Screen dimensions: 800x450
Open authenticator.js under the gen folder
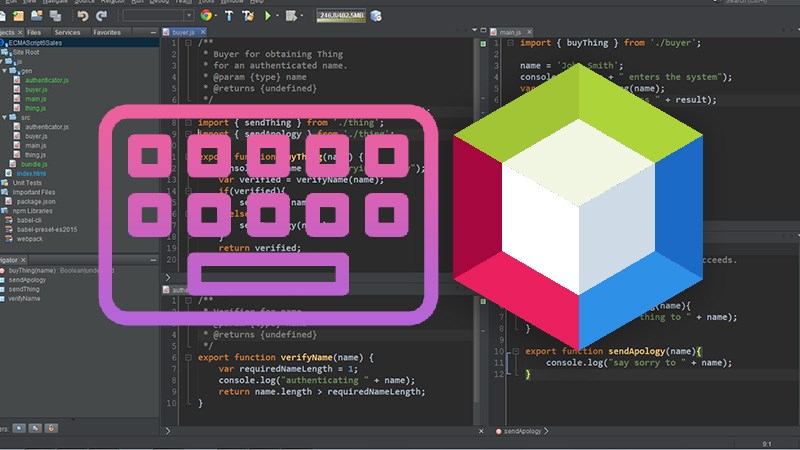coord(47,80)
